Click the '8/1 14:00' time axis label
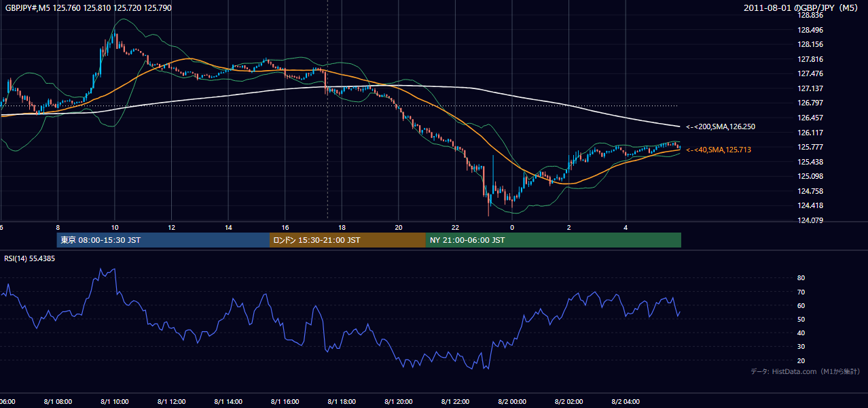Image resolution: width=868 pixels, height=408 pixels. [228, 402]
